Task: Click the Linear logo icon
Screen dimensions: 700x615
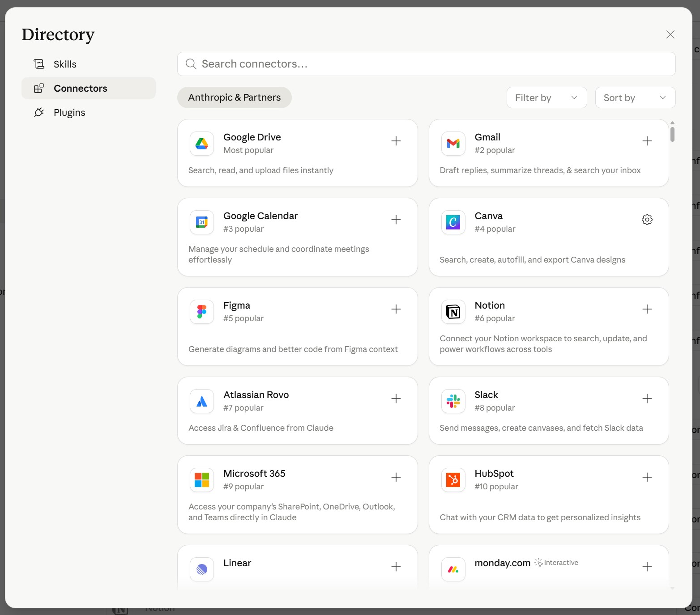Action: (x=202, y=569)
